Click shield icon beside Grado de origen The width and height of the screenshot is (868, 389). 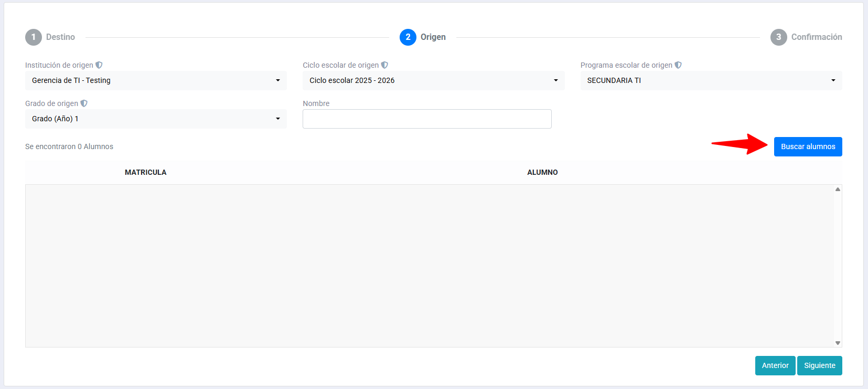[84, 103]
